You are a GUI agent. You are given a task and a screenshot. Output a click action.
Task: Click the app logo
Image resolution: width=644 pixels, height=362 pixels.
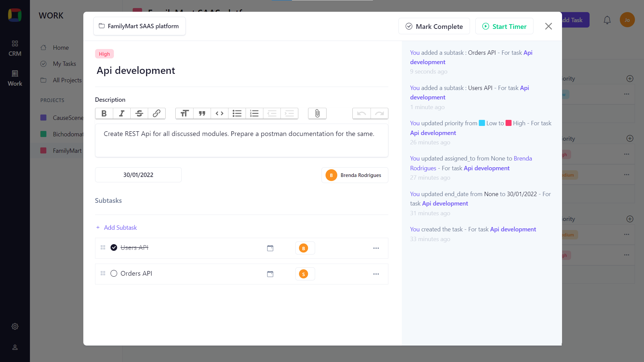15,15
